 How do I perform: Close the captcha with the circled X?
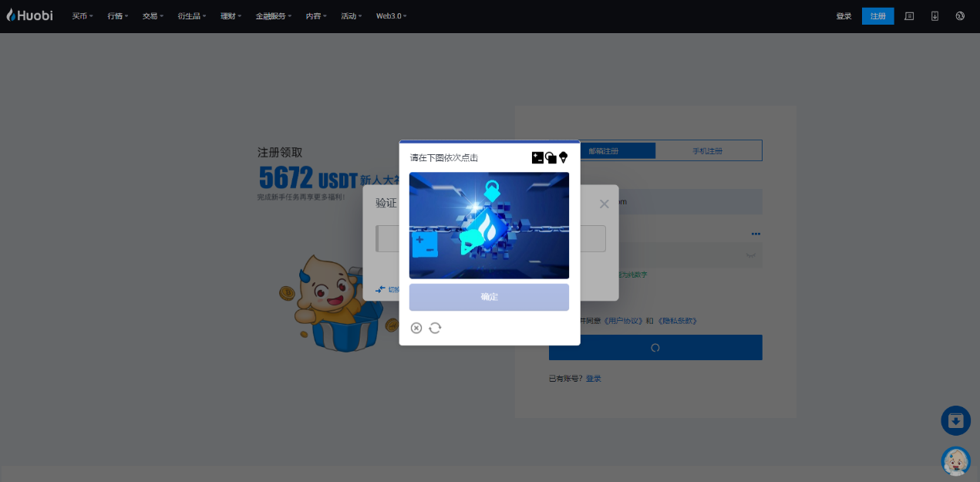[416, 328]
